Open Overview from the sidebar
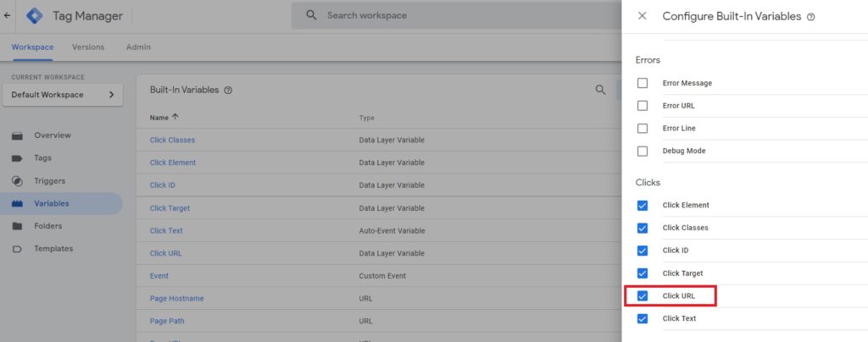 [x=52, y=135]
